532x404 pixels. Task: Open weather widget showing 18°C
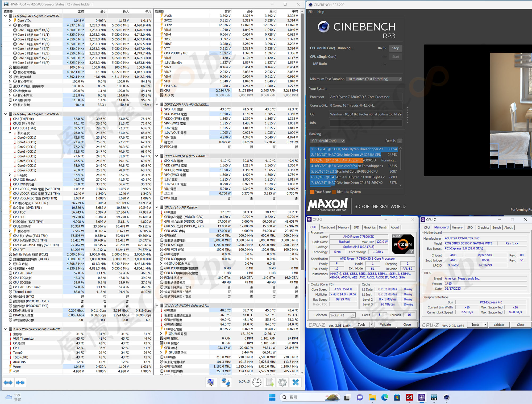(x=14, y=397)
